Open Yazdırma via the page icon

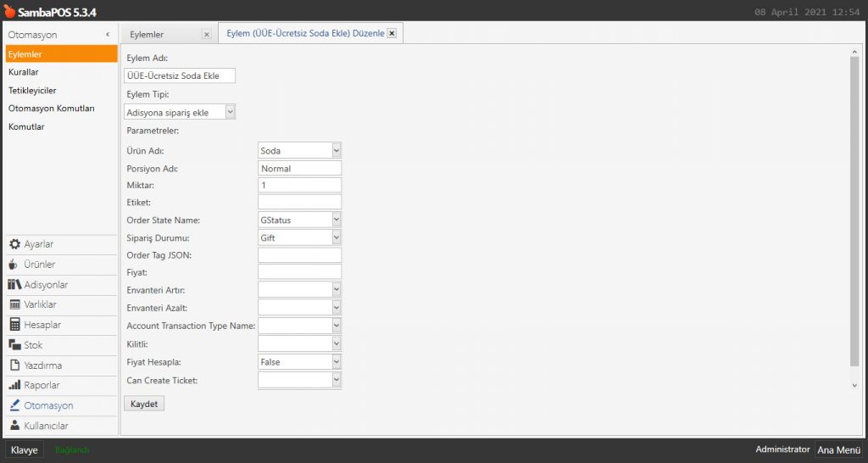tap(14, 365)
